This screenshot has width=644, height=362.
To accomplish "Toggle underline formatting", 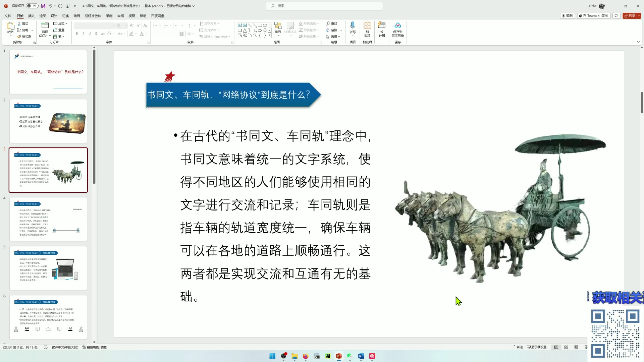I will [x=90, y=34].
